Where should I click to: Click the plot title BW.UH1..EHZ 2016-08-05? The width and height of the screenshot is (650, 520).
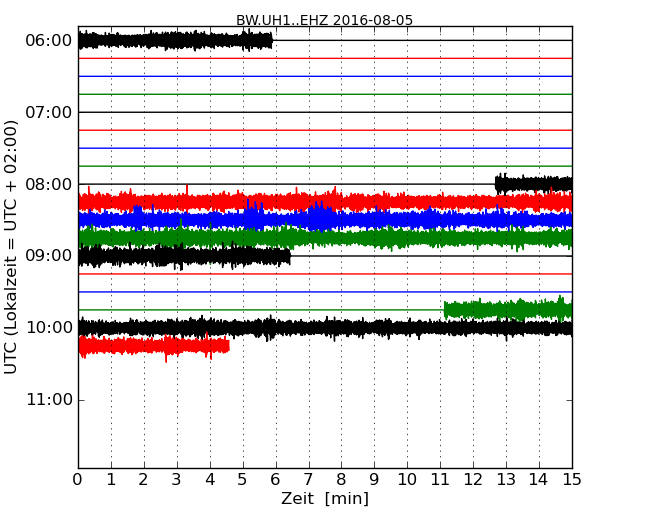coord(324,20)
